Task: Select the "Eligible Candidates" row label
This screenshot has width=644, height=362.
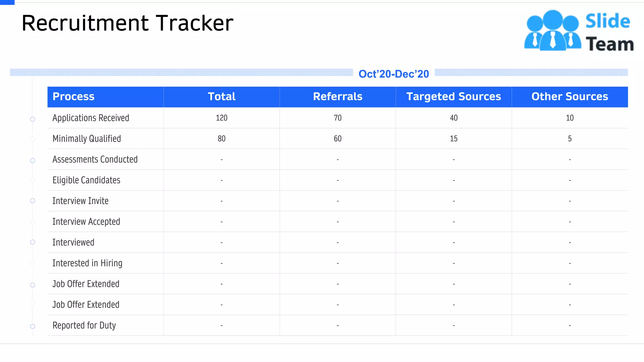Action: coord(86,180)
